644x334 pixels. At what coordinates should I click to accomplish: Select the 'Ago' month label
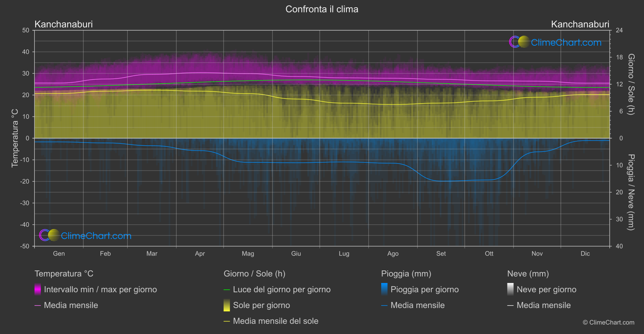tap(393, 253)
